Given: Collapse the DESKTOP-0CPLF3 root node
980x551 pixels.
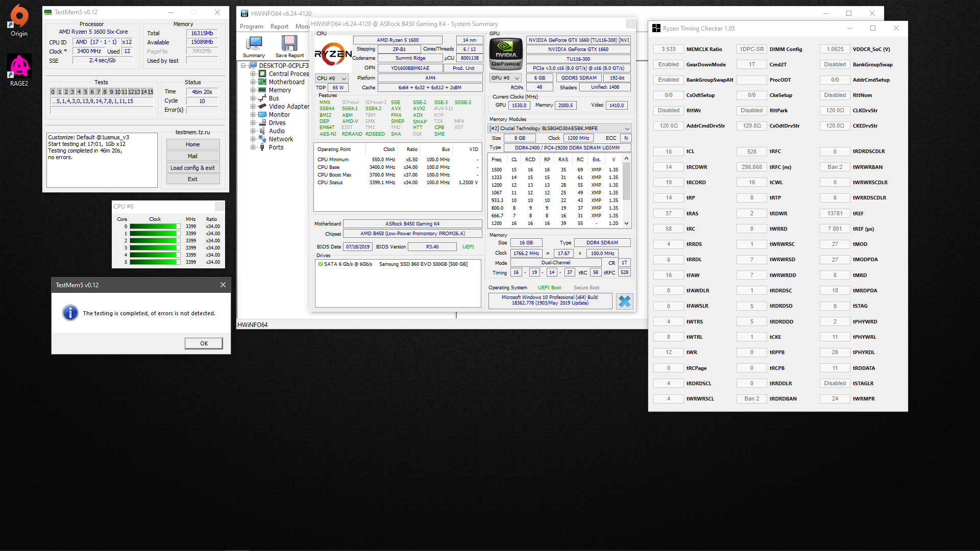Looking at the screenshot, I should click(x=243, y=66).
